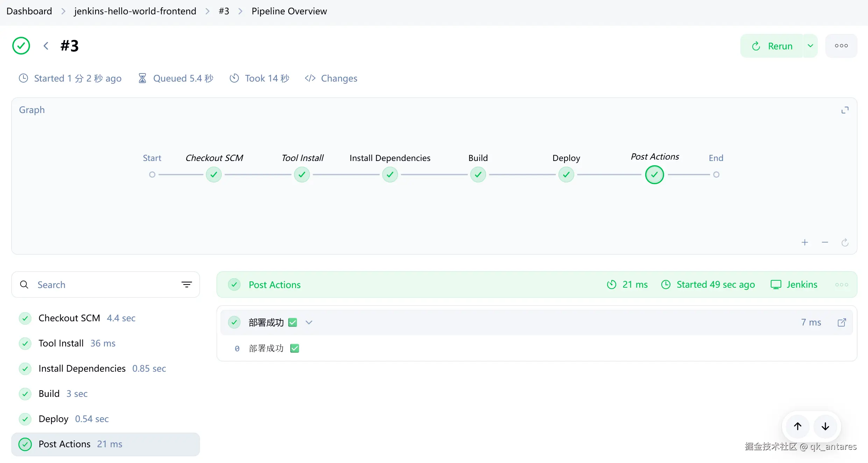Image resolution: width=868 pixels, height=463 pixels.
Task: Click the 'Started 49 sec ago' text
Action: (x=716, y=285)
